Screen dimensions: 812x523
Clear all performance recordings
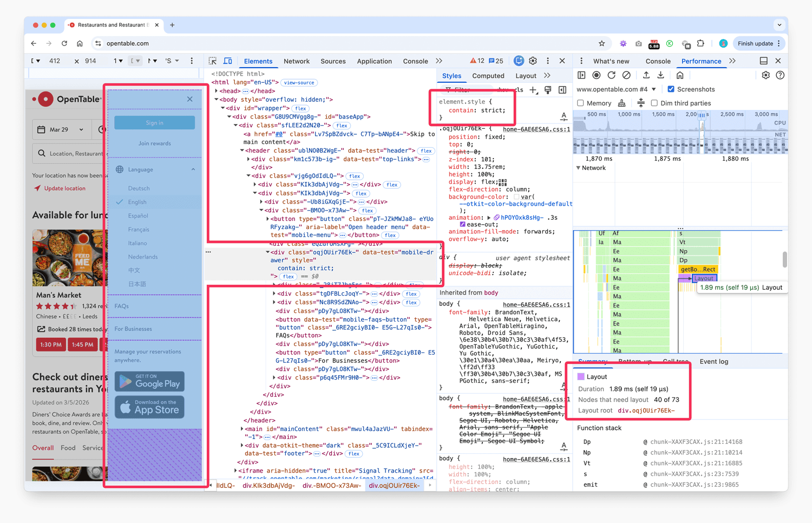(x=626, y=75)
